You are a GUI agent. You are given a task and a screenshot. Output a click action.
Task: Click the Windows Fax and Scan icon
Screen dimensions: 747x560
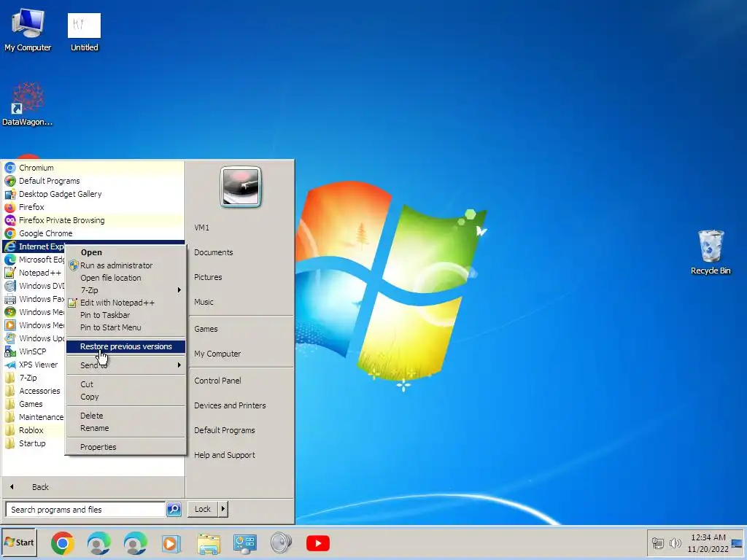pos(10,299)
